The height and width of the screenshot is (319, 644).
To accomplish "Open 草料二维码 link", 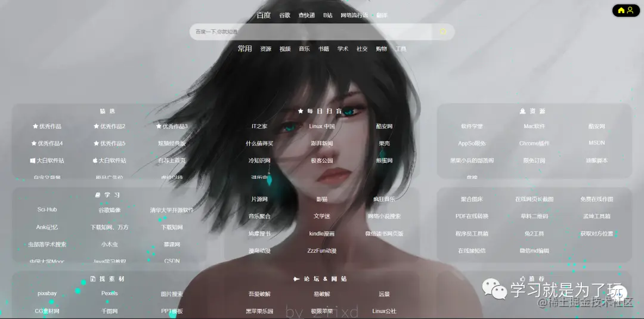I will [x=534, y=216].
